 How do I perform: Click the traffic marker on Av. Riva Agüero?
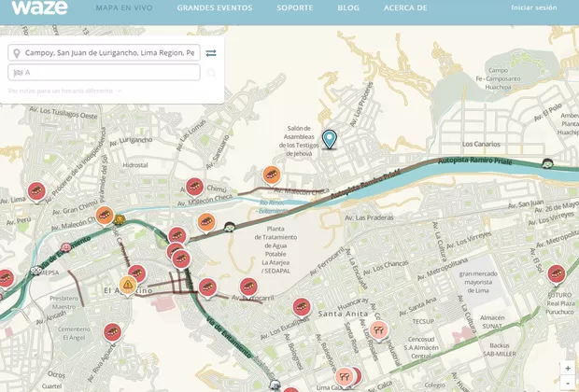point(112,331)
